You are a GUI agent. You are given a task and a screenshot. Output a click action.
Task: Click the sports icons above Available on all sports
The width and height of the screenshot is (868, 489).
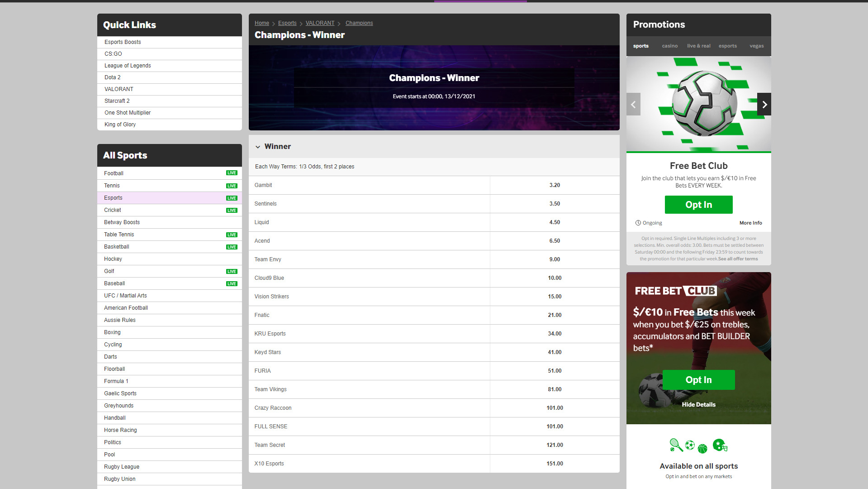(698, 446)
